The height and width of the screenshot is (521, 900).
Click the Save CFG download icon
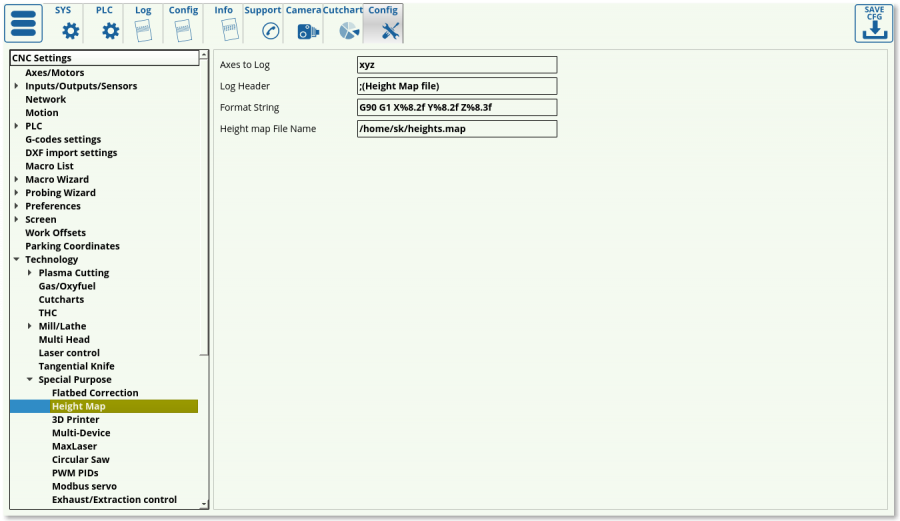(873, 24)
